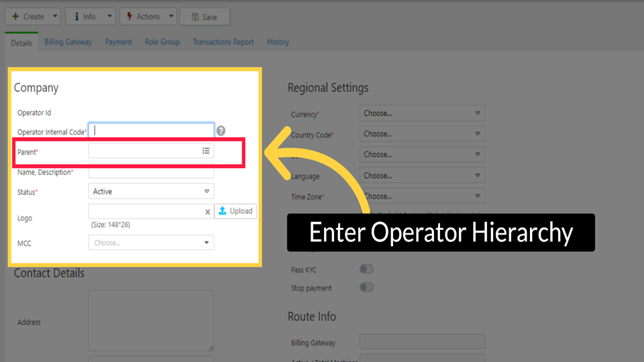This screenshot has height=362, width=644.
Task: Expand the Currency dropdown
Action: [x=422, y=113]
